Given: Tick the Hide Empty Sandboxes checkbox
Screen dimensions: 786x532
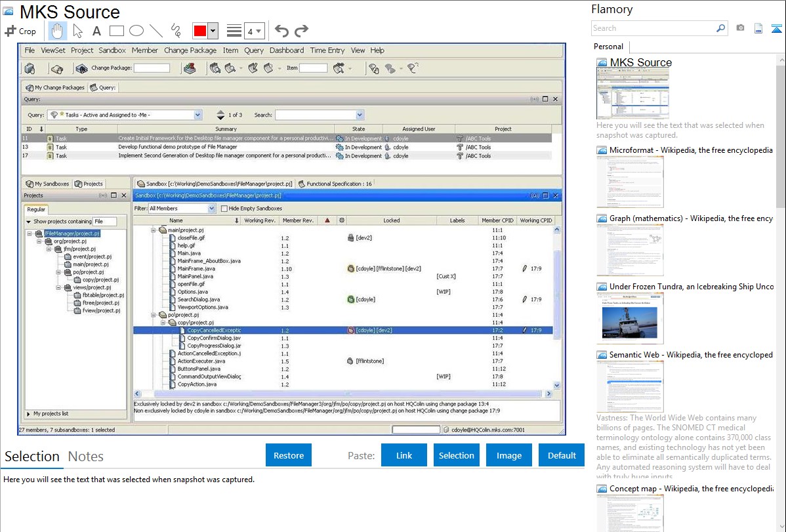Looking at the screenshot, I should [224, 209].
